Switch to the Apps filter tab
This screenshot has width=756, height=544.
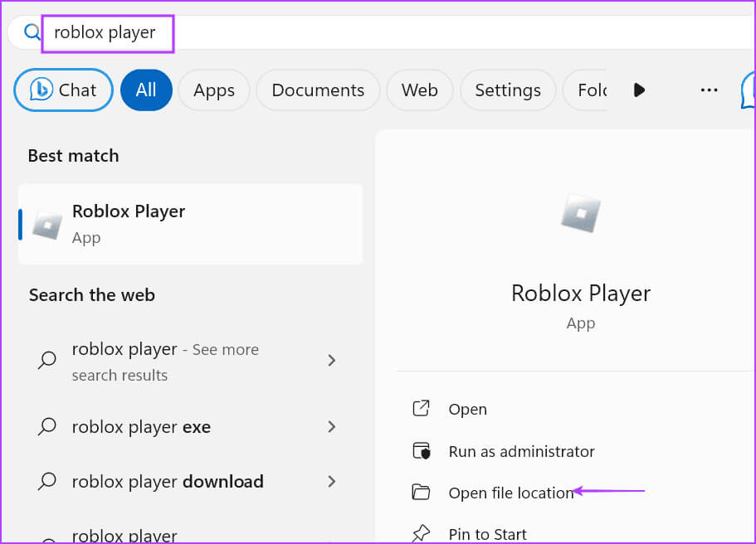(x=214, y=90)
